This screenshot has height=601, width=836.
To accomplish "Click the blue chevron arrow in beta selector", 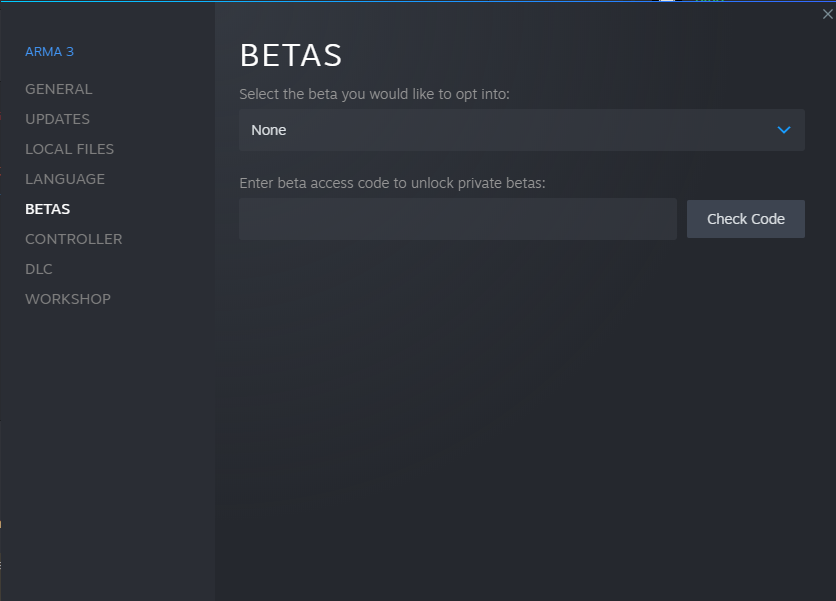I will [x=783, y=130].
